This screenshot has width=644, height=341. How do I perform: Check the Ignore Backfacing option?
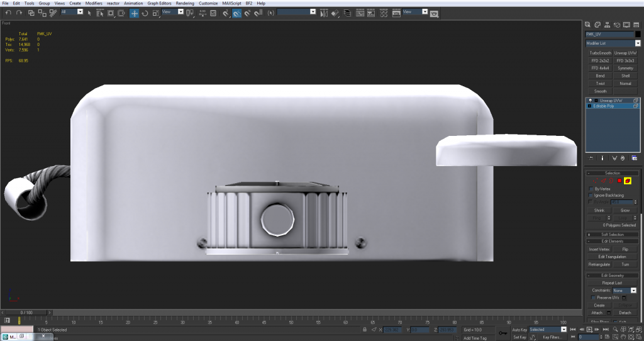[x=591, y=196]
